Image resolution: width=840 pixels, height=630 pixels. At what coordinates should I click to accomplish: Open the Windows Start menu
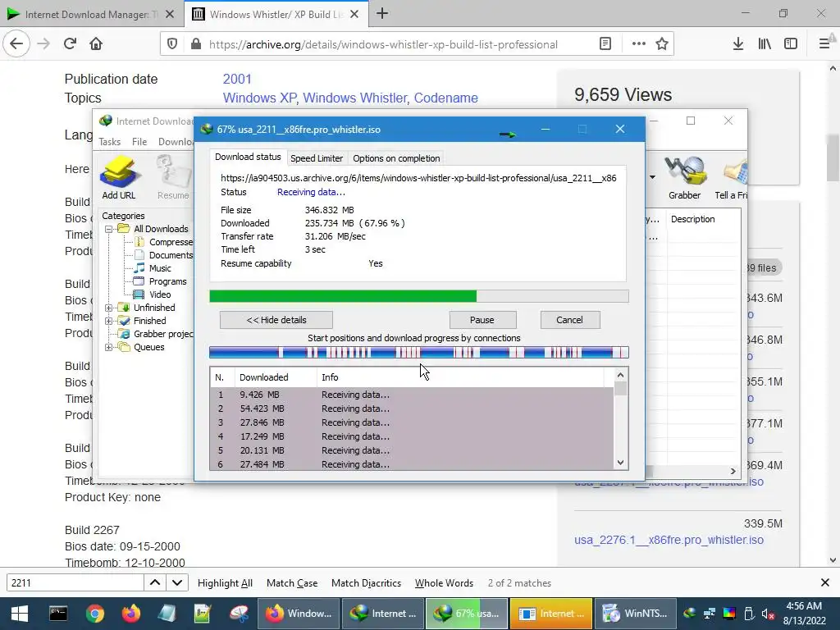[20, 614]
